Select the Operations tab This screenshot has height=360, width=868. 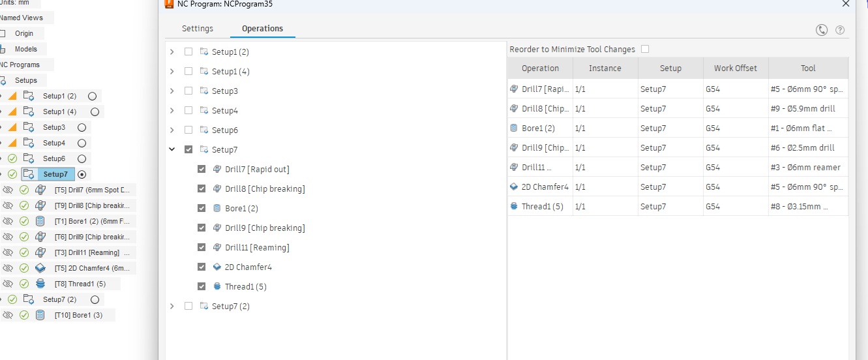tap(262, 29)
